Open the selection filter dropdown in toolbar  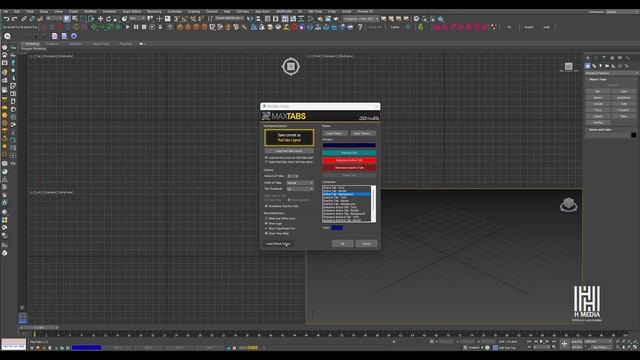54,19
